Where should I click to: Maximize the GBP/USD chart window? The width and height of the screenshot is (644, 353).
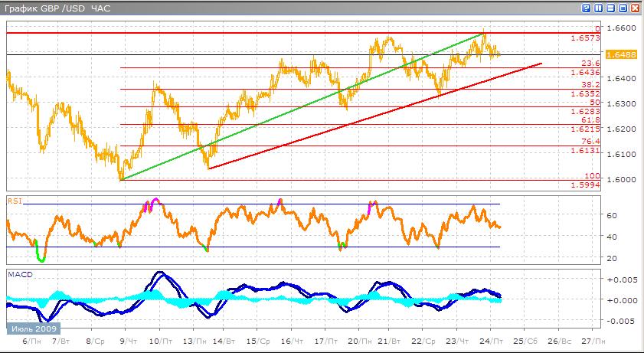coord(623,8)
